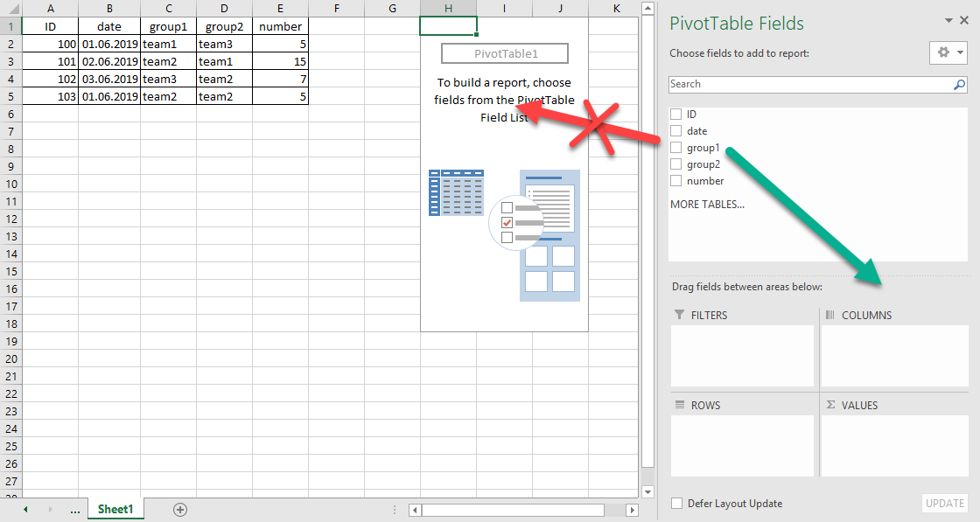Select the Sheet1 tab
The width and height of the screenshot is (980, 522).
pyautogui.click(x=115, y=509)
